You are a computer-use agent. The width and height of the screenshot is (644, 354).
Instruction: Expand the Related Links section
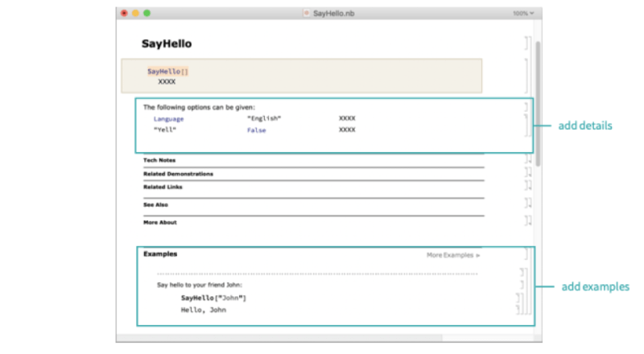(x=163, y=187)
